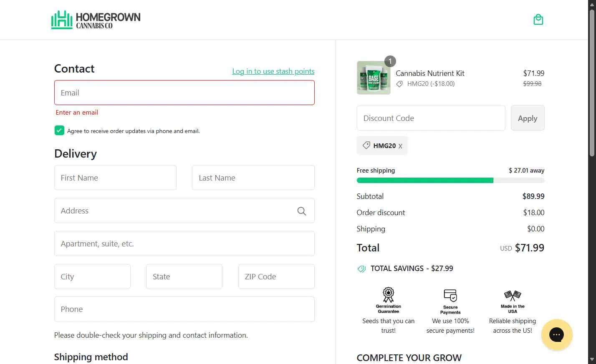596x364 pixels.
Task: Click 'Seeds that you can trust!' text
Action: [x=388, y=326]
